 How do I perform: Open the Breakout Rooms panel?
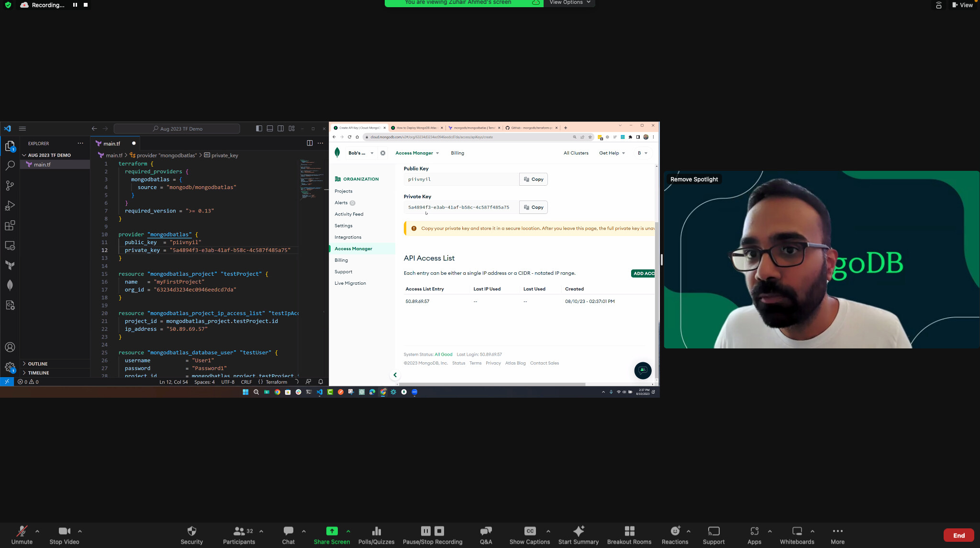coord(629,534)
